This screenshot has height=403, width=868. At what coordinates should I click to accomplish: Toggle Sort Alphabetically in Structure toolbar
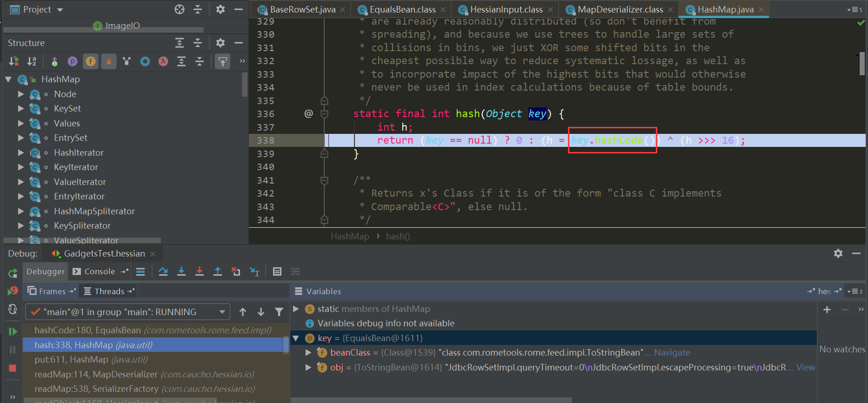pos(32,61)
